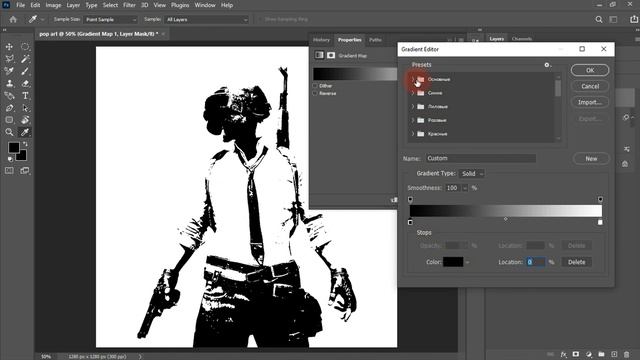Open the Plugins menu

click(x=180, y=5)
